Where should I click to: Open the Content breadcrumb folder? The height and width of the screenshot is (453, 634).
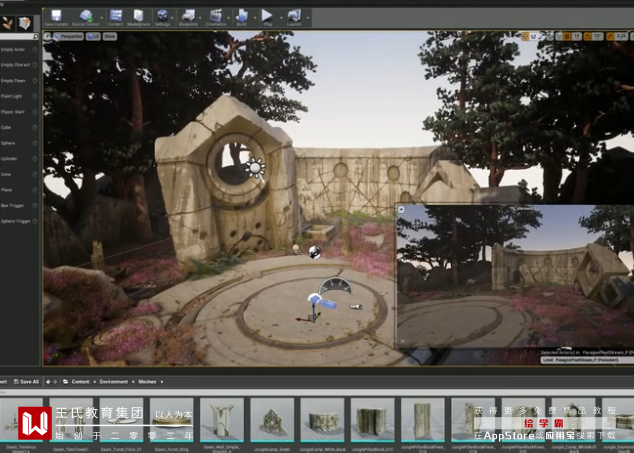click(80, 382)
